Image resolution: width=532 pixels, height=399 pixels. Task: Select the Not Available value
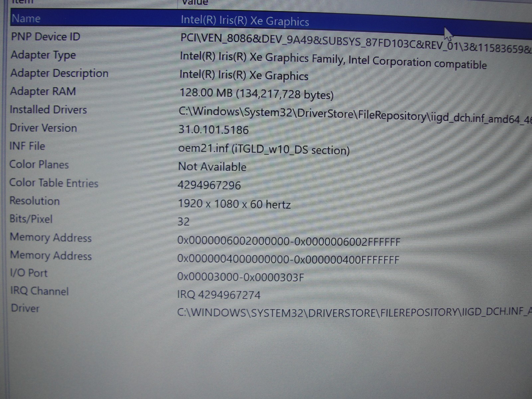click(212, 166)
